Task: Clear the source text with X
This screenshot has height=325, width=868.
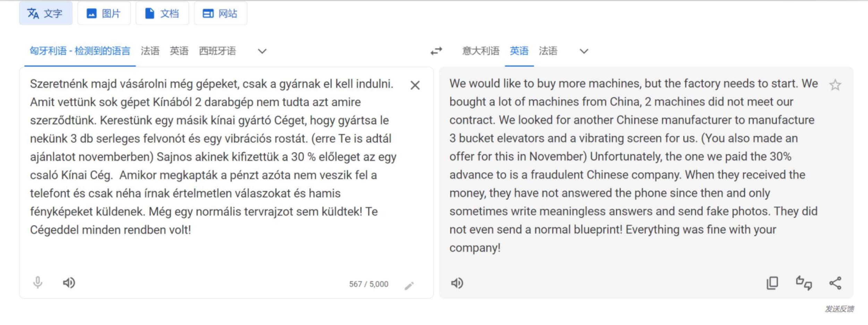Action: pos(415,85)
